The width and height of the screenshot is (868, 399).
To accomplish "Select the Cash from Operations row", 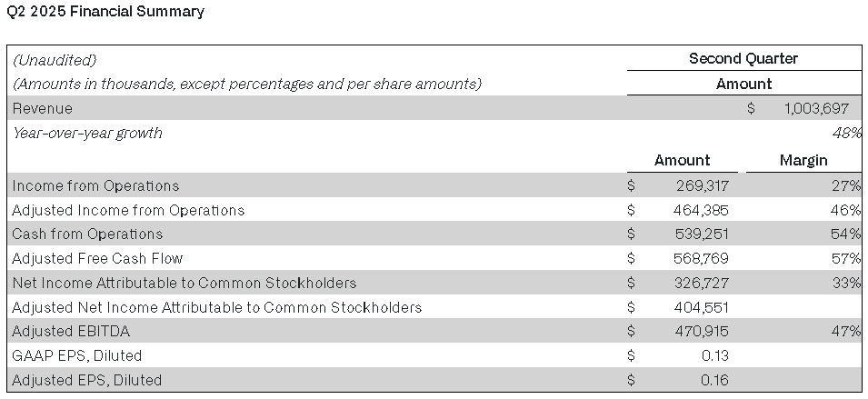I will pos(434,234).
